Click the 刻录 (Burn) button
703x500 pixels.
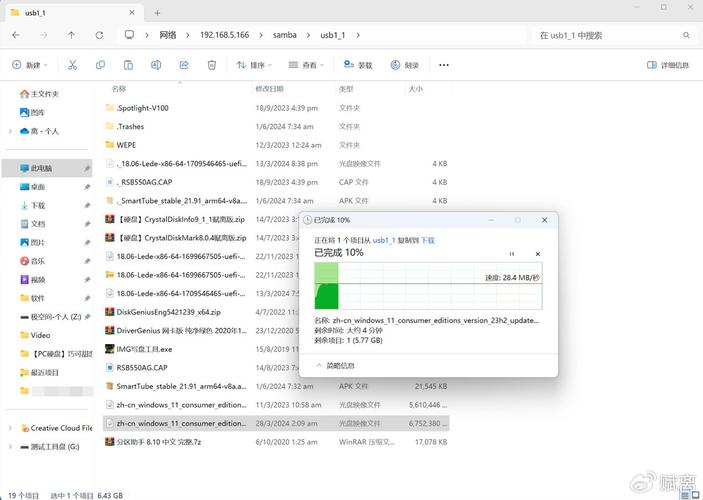[x=404, y=65]
